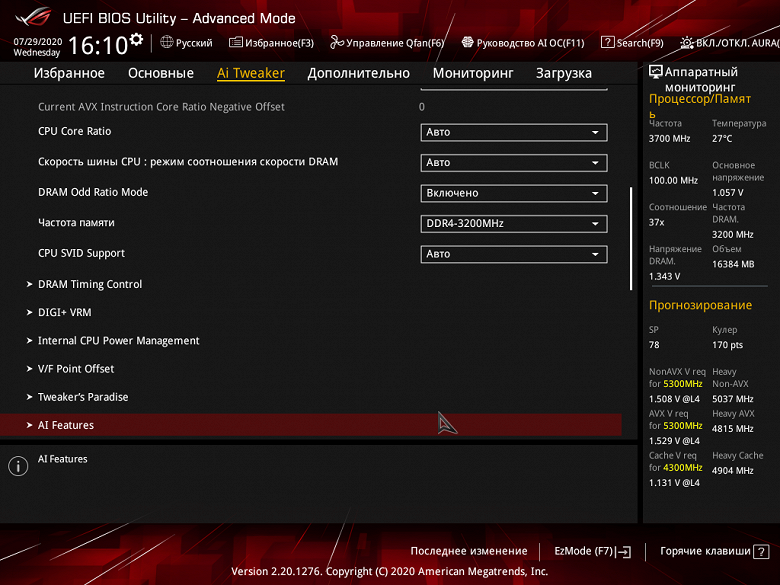Switch to Дополнительно tab
The height and width of the screenshot is (585, 780).
point(359,73)
